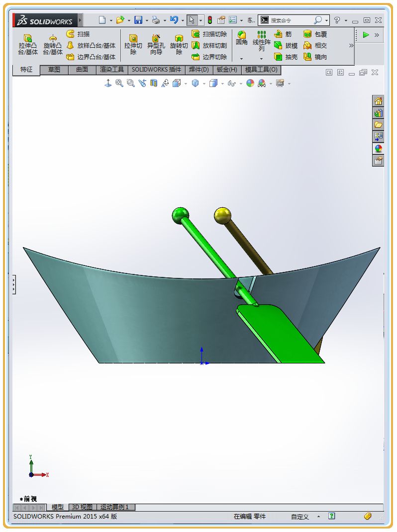The width and height of the screenshot is (397, 532).
Task: Open the new document dropdown arrow
Action: pyautogui.click(x=111, y=21)
